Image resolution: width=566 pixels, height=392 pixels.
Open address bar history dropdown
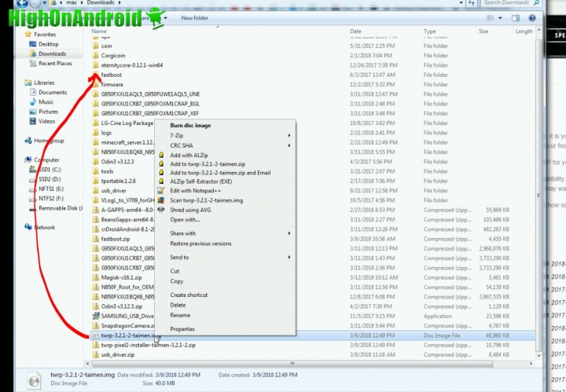pyautogui.click(x=461, y=3)
